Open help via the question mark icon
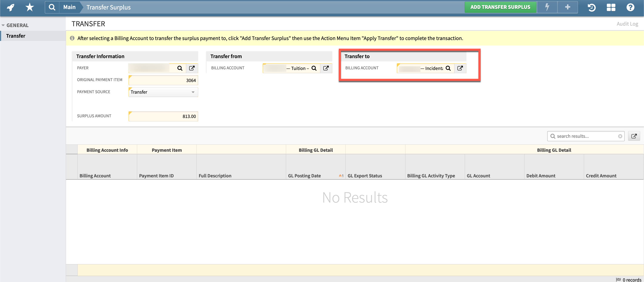This screenshot has width=644, height=282. point(630,8)
